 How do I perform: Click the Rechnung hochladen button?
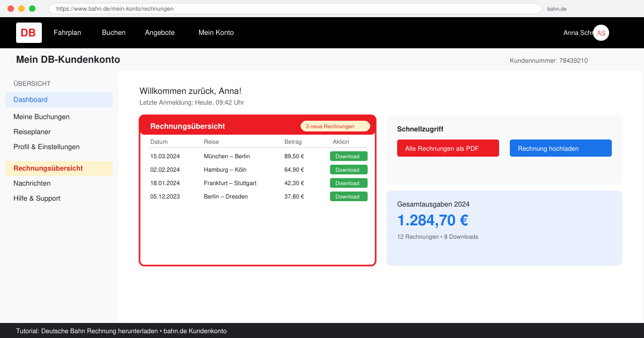coord(561,148)
